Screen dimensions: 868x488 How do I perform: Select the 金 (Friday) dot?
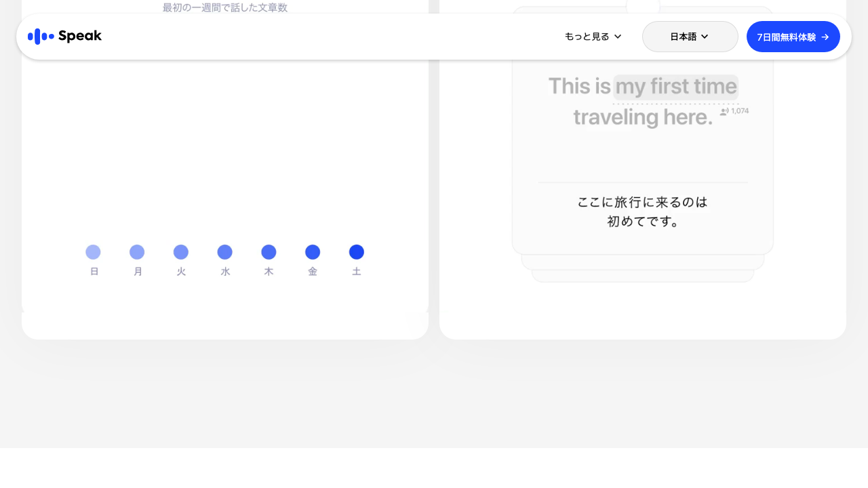tap(313, 252)
